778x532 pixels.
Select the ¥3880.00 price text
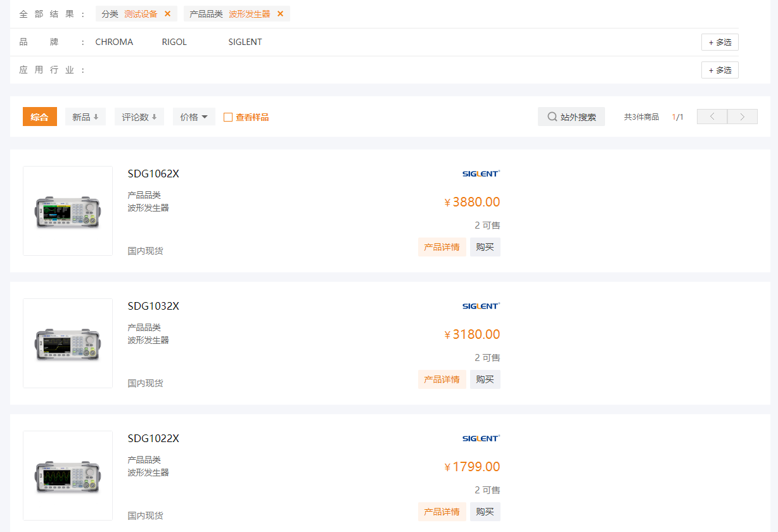472,202
